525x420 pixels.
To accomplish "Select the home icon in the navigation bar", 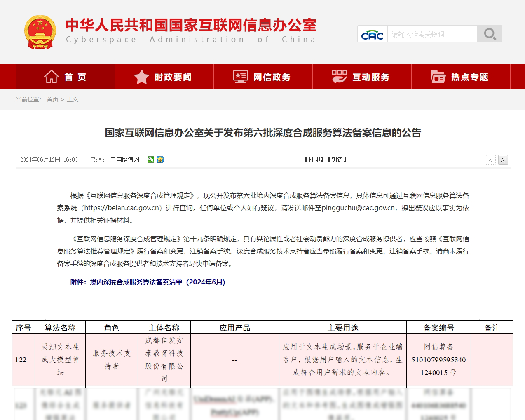I will 51,76.
